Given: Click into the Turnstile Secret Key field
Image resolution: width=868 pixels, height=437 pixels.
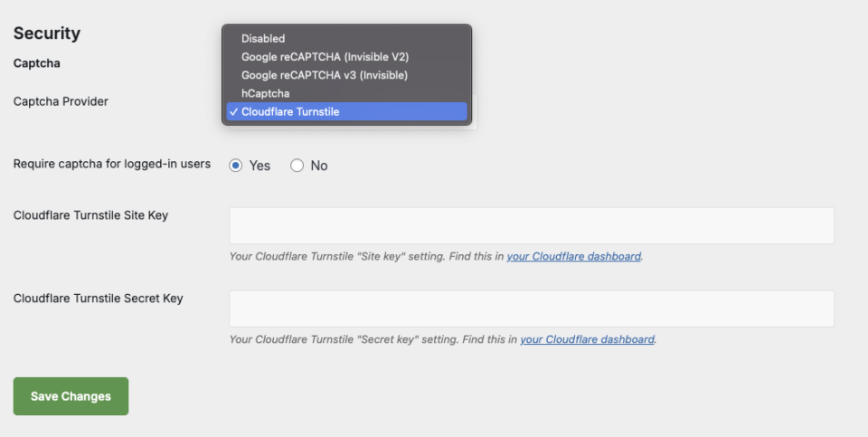Looking at the screenshot, I should [x=532, y=309].
